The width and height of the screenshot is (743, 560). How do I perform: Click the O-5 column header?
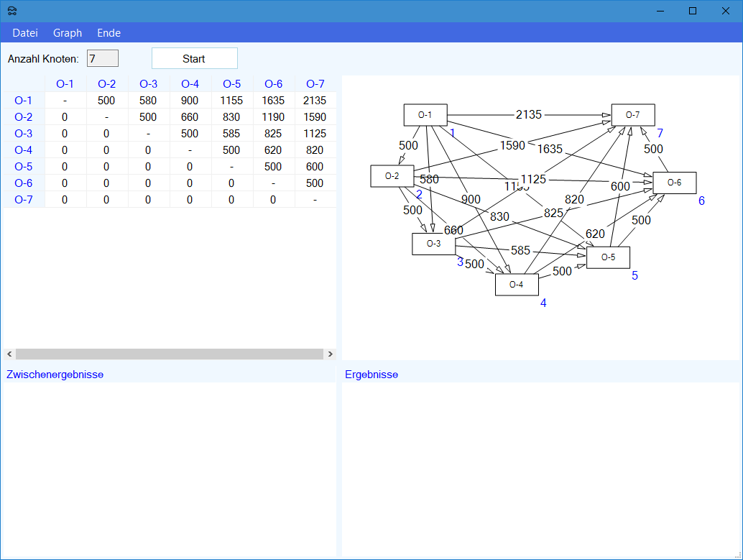click(231, 84)
